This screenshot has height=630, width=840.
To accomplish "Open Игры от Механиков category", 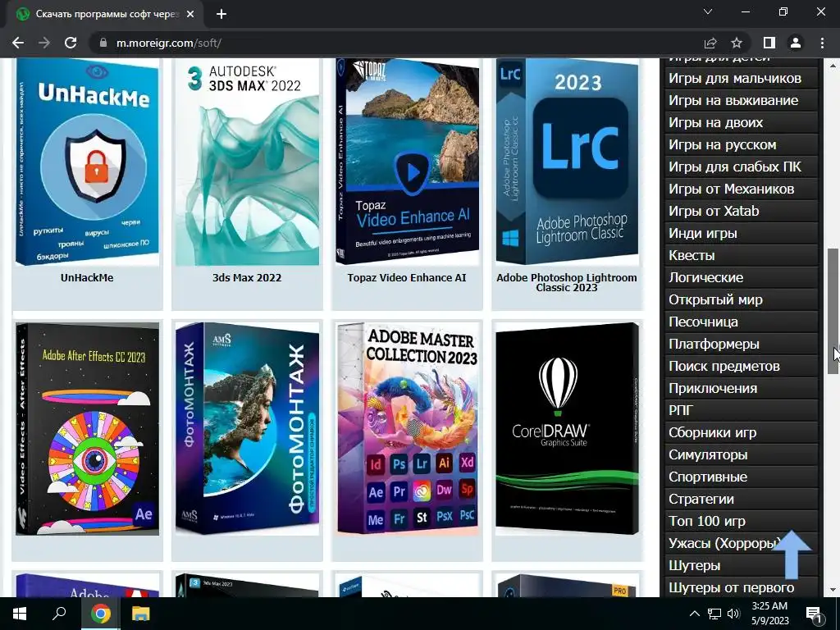I will 741,189.
